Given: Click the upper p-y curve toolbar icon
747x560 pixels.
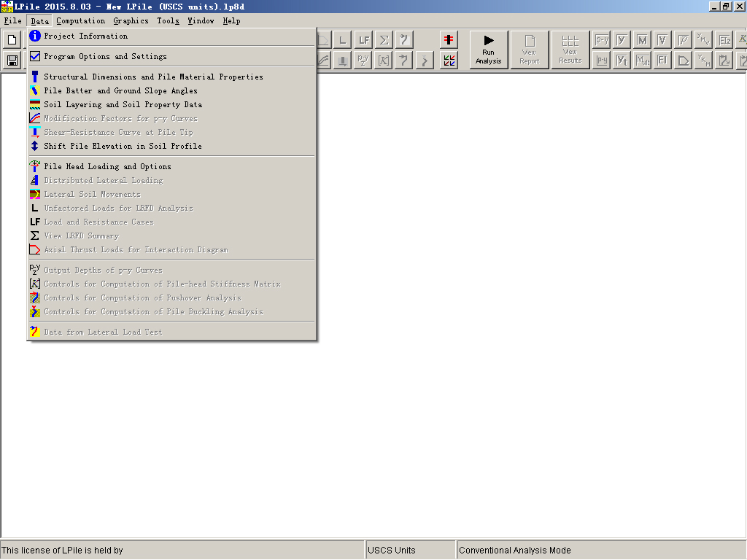Looking at the screenshot, I should coord(602,40).
